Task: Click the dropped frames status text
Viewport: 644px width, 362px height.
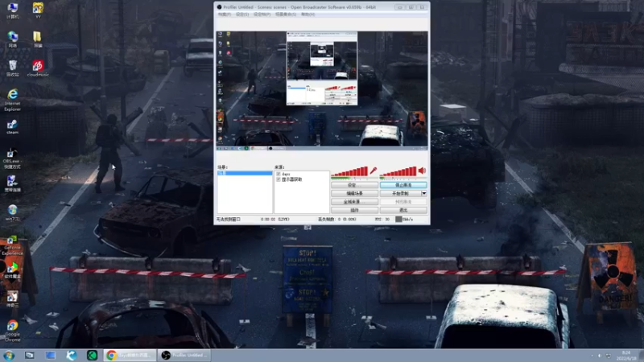Action: 336,219
